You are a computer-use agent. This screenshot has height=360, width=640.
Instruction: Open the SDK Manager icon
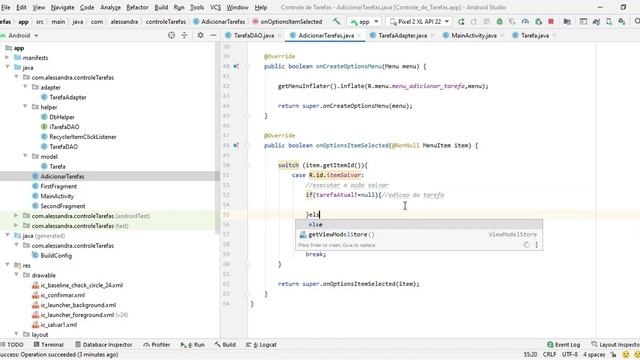pyautogui.click(x=622, y=21)
